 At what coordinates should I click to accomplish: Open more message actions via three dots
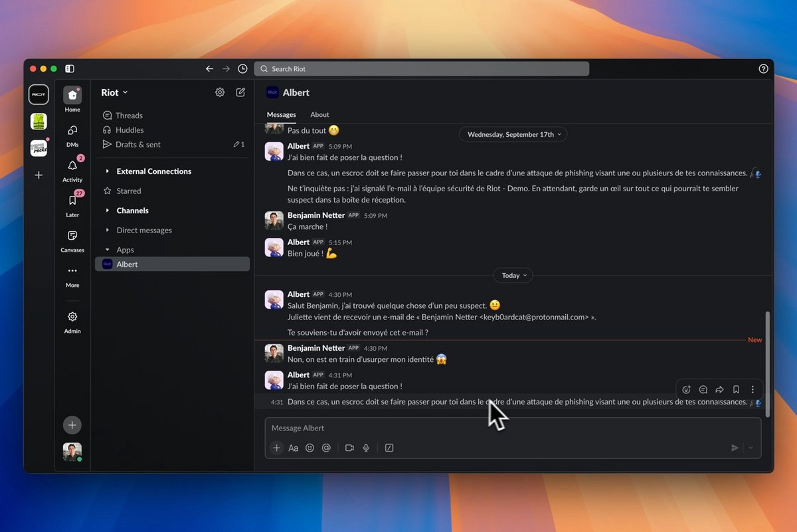click(x=752, y=389)
